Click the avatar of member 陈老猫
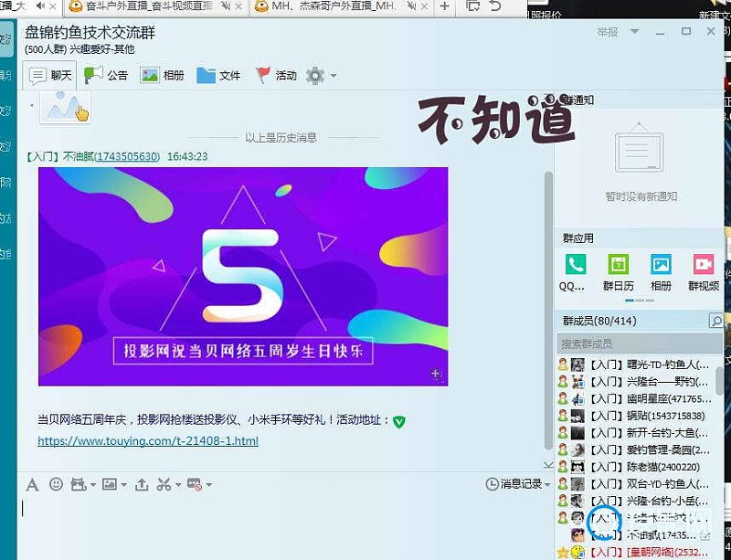Image resolution: width=731 pixels, height=560 pixels. (x=577, y=467)
